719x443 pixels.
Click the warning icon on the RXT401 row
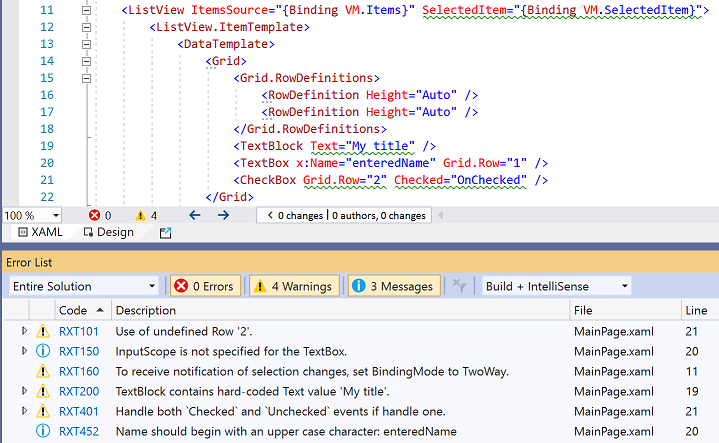point(43,411)
